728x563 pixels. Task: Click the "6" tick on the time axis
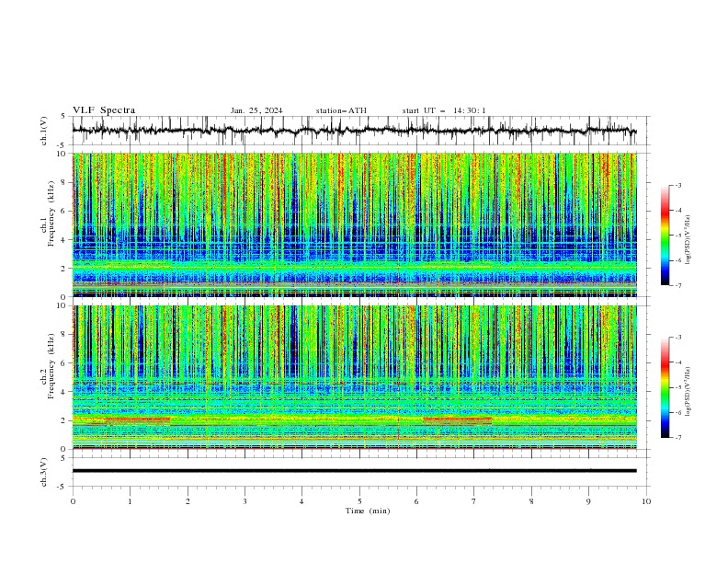click(416, 501)
